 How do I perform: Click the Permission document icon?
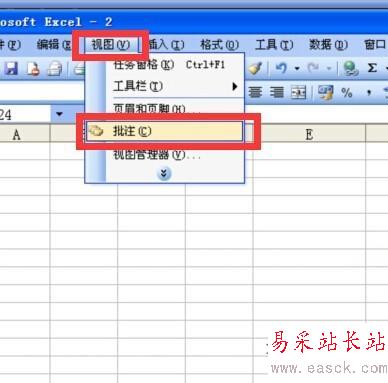pyautogui.click(x=33, y=69)
